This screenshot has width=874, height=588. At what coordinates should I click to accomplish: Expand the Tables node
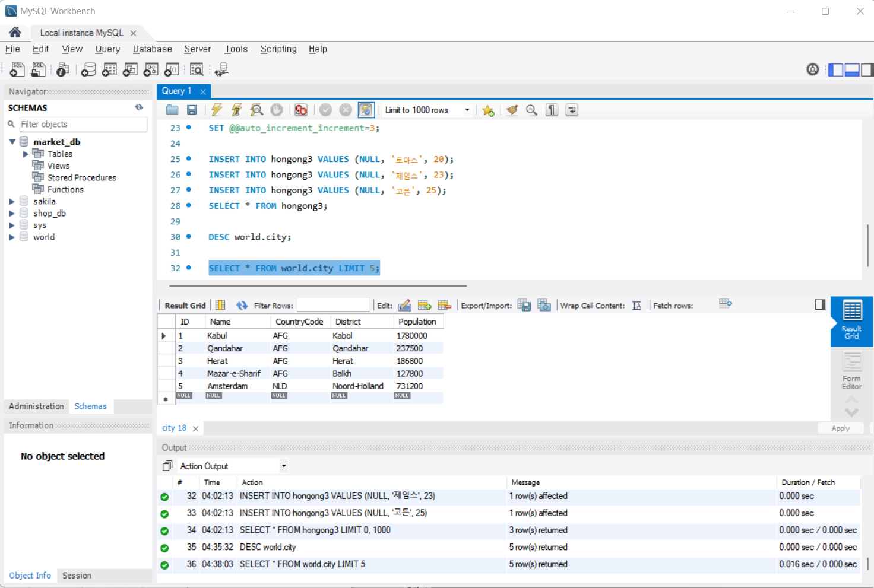26,154
